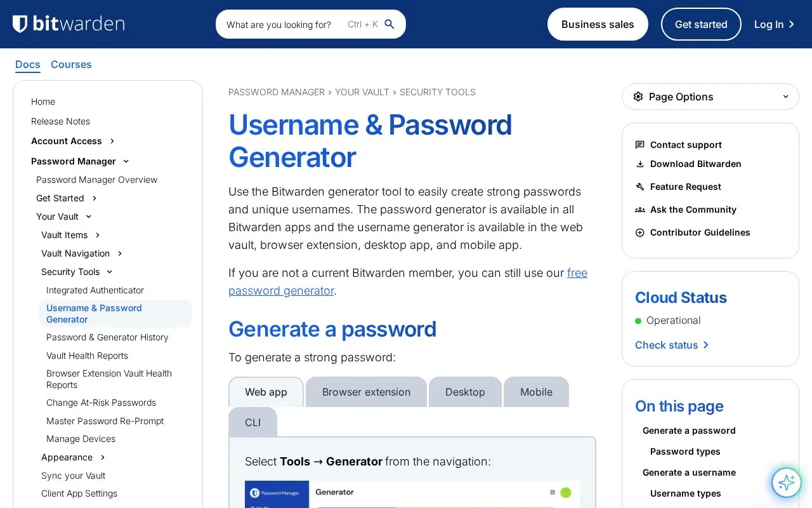The image size is (812, 508).
Task: Click the Feature Request wrench icon
Action: click(x=640, y=187)
